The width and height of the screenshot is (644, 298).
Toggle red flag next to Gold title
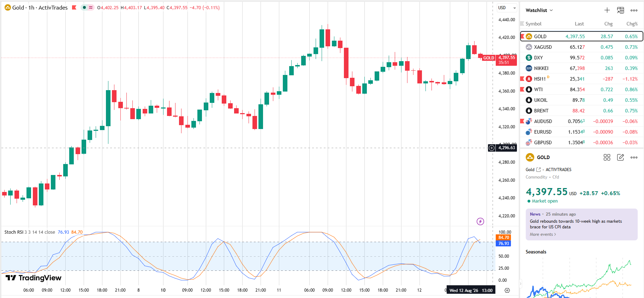pyautogui.click(x=74, y=7)
